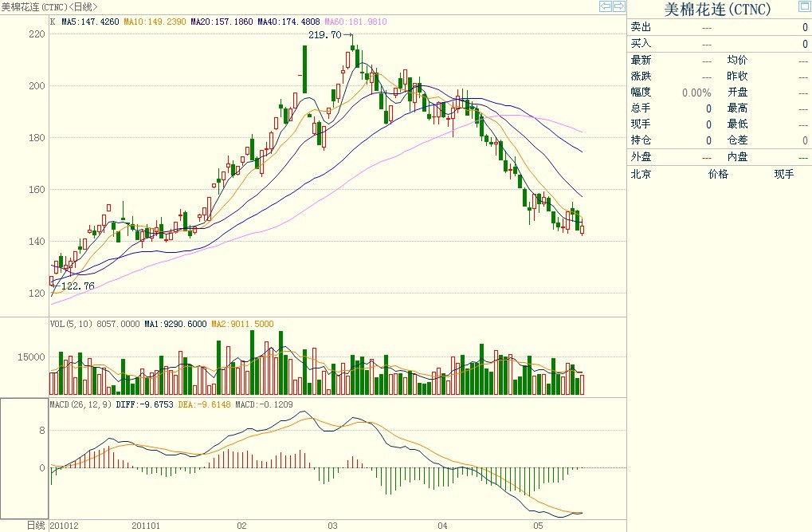The height and width of the screenshot is (532, 812).
Task: Click the chart title 美棉花连(CTNC)<日线>
Action: [x=49, y=6]
